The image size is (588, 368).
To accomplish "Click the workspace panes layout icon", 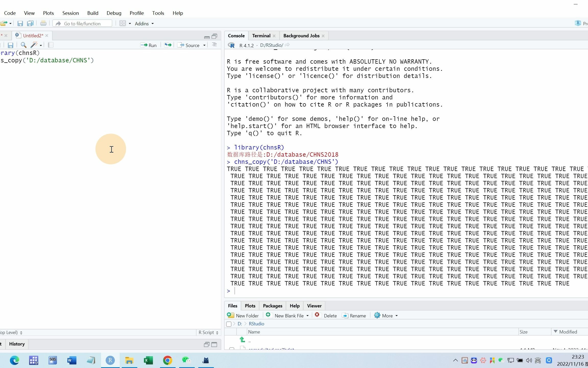I will click(123, 24).
